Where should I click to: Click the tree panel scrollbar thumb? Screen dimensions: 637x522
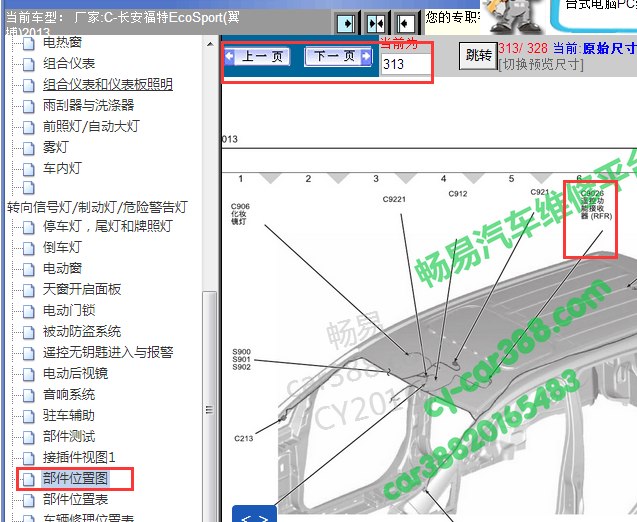click(x=210, y=406)
